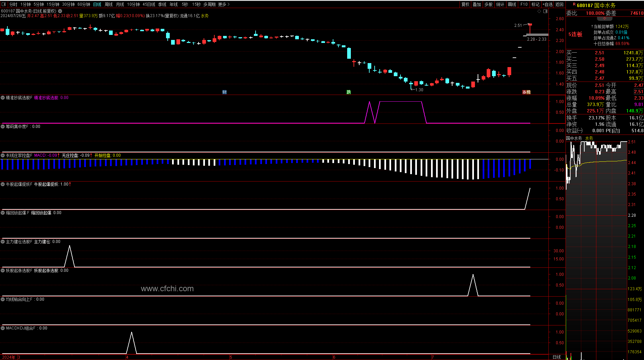Select the 买三 bid row at 2.49

click(x=605, y=65)
